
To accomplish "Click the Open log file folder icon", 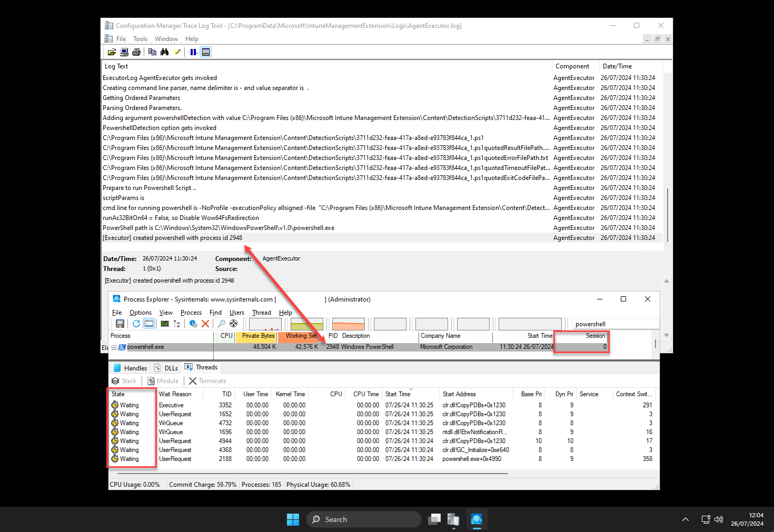I will (x=112, y=52).
